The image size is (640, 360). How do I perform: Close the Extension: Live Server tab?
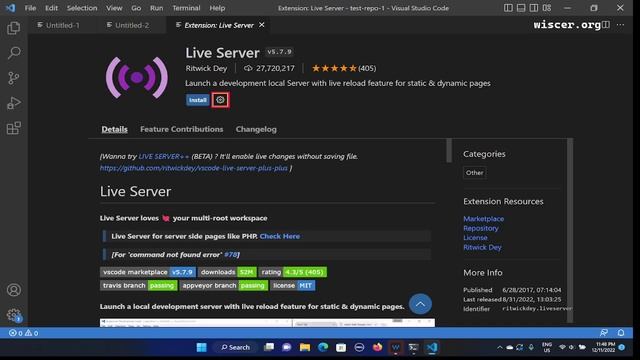pyautogui.click(x=262, y=25)
